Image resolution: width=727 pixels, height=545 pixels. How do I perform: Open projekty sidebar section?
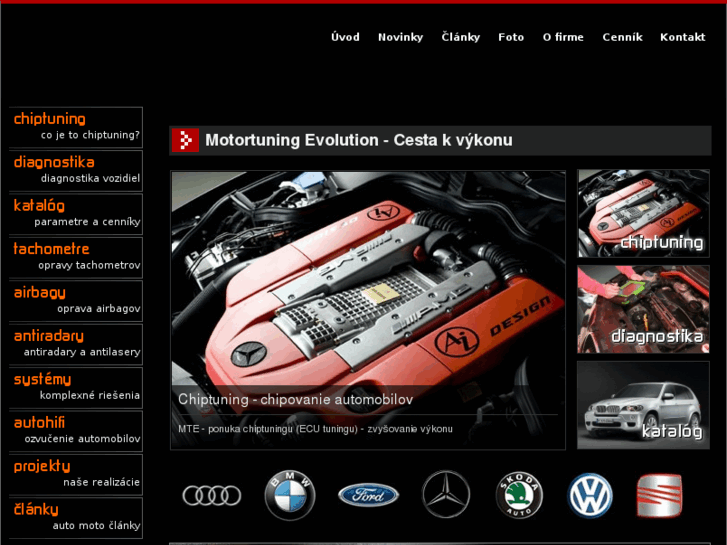point(42,466)
